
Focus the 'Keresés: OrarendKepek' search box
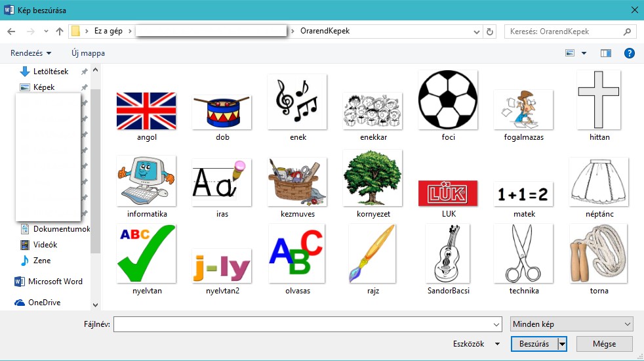click(570, 32)
